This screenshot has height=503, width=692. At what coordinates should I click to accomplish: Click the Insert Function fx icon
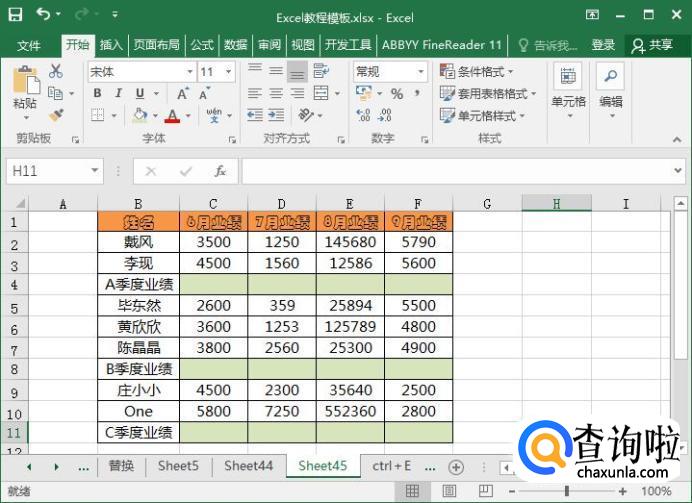point(220,171)
